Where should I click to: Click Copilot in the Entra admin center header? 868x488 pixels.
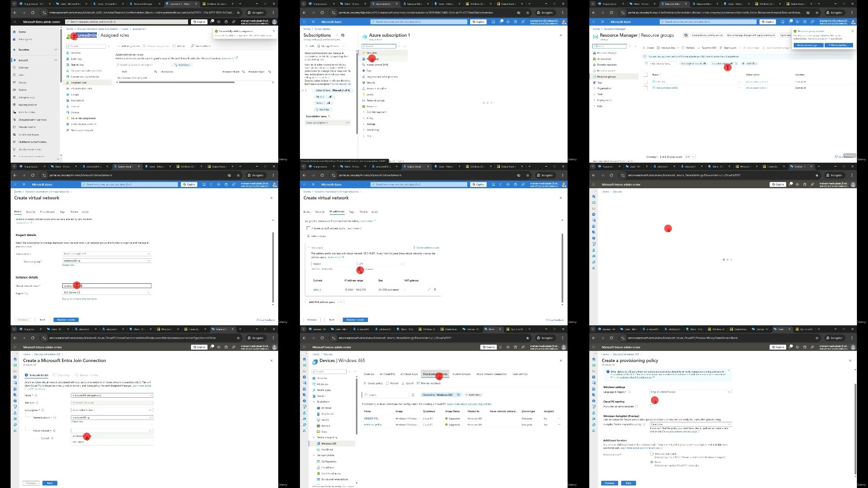[x=199, y=22]
